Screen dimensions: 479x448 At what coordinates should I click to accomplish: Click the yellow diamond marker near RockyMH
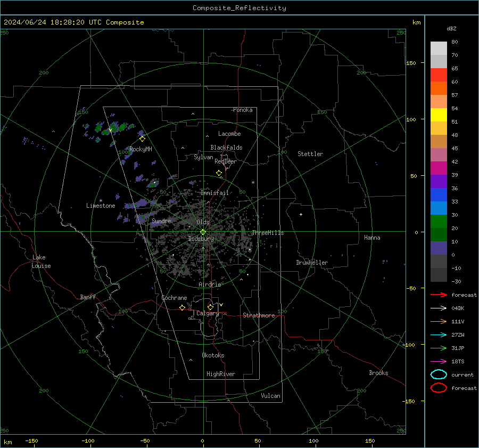click(142, 139)
